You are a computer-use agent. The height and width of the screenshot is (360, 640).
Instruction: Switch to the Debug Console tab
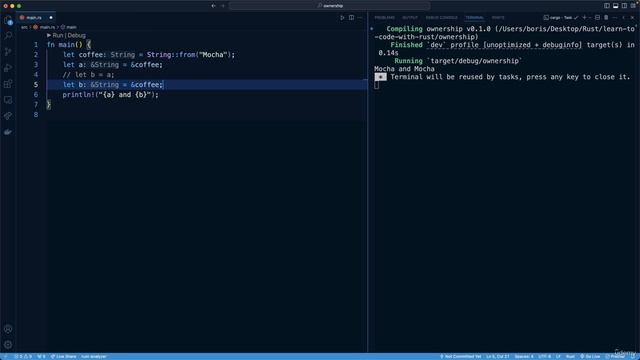(x=441, y=18)
